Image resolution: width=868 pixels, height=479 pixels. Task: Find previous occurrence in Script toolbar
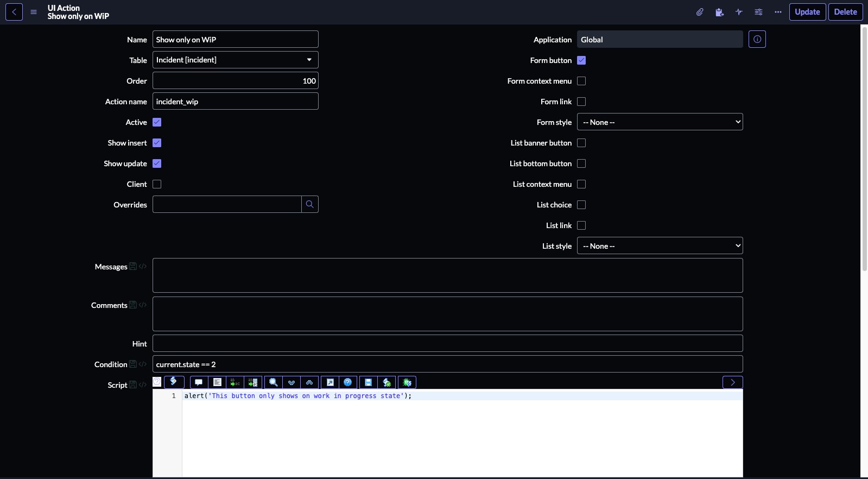coord(310,382)
